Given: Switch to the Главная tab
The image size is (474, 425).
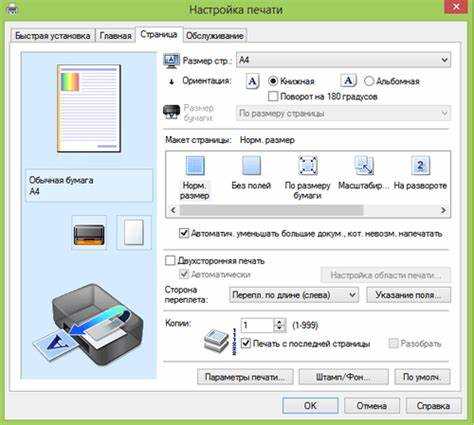Looking at the screenshot, I should click(x=116, y=36).
